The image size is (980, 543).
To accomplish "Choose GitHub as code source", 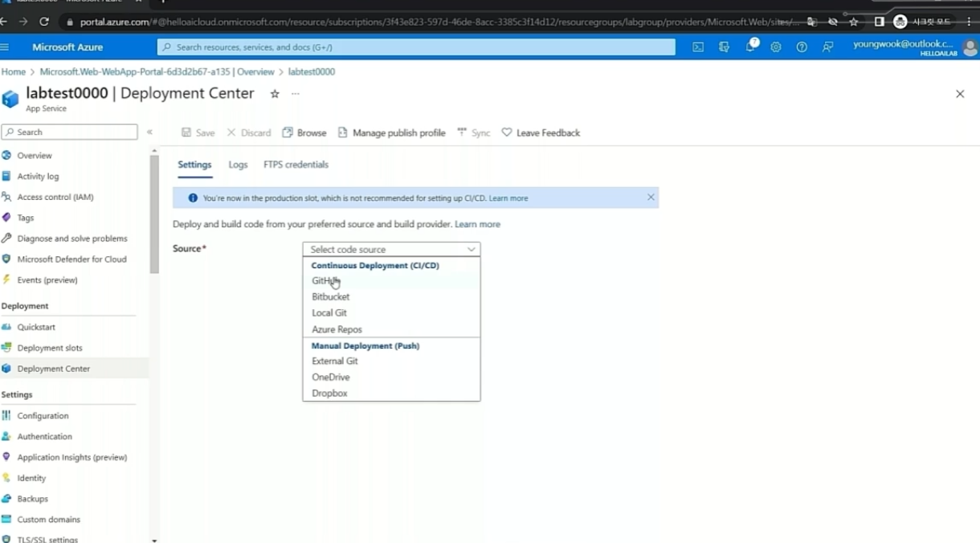I will (391, 281).
